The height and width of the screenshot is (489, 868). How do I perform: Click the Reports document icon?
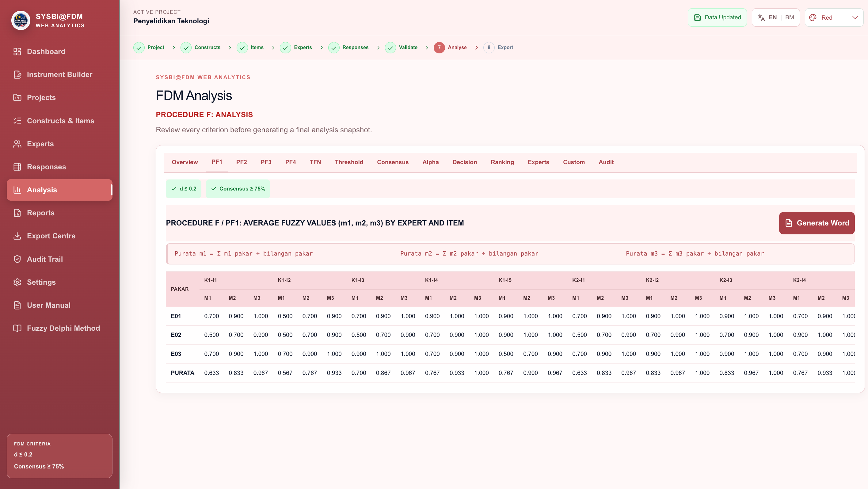[x=17, y=213]
